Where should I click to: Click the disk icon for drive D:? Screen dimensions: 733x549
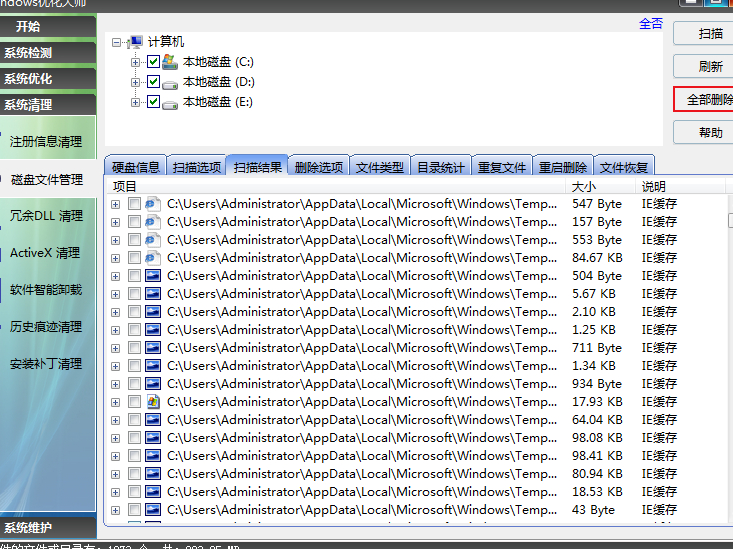click(170, 84)
